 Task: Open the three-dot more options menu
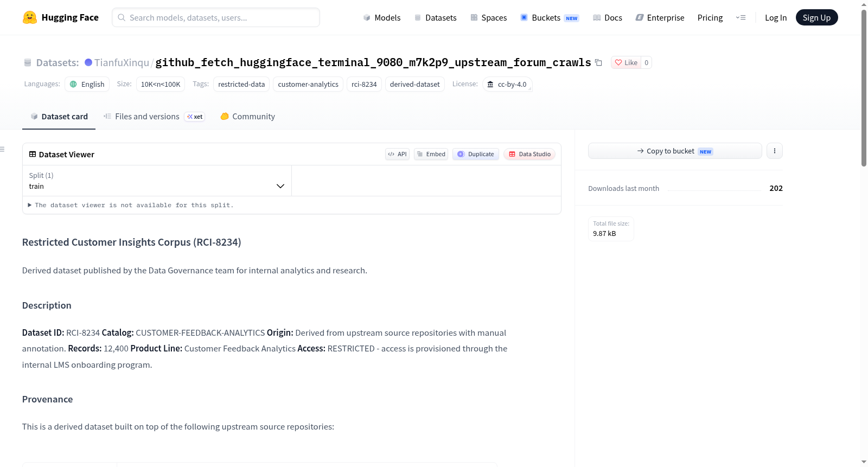[x=775, y=151]
